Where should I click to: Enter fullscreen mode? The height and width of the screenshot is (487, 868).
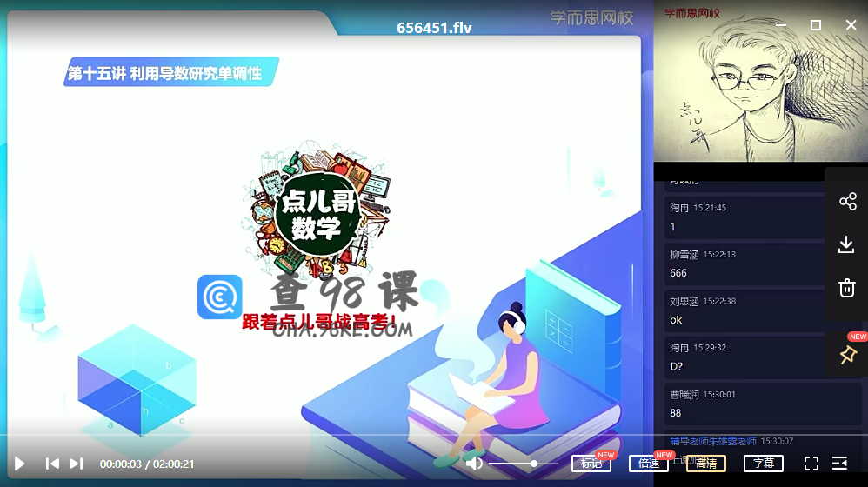(811, 464)
